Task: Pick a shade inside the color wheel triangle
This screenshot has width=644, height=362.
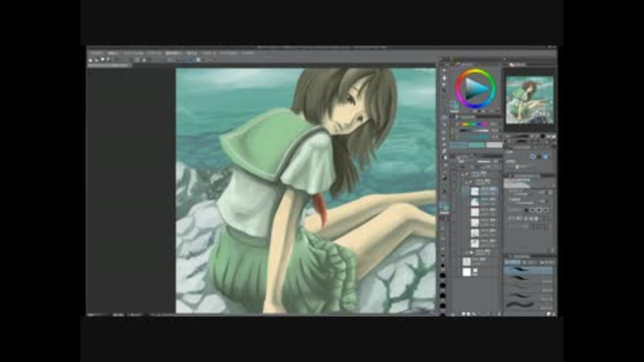Action: click(x=476, y=88)
